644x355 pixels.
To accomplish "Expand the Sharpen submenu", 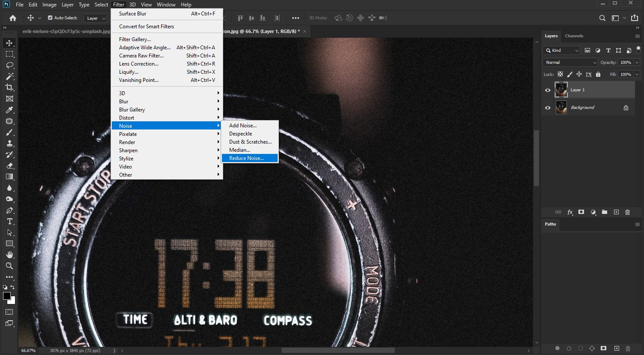I will click(167, 150).
